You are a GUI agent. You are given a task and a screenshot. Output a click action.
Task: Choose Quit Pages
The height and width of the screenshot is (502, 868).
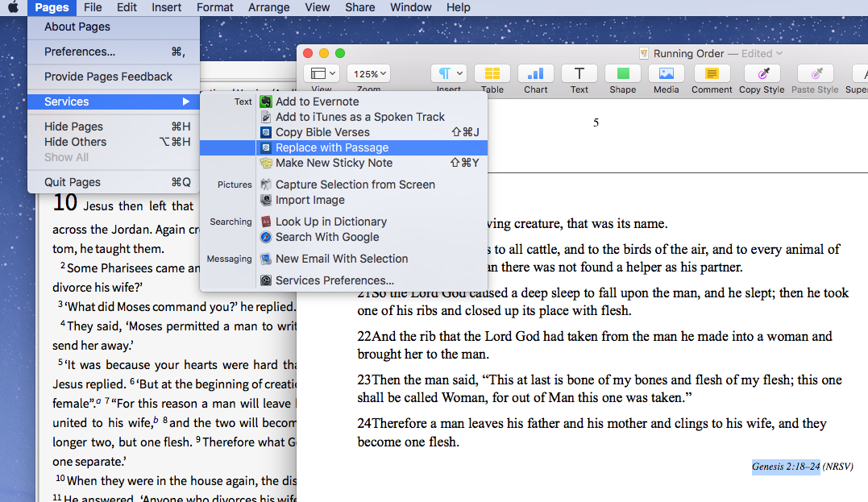114,182
